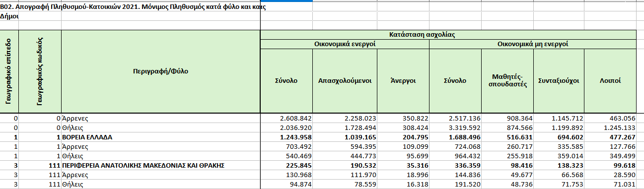This screenshot has width=644, height=189.
Task: Click 'Σύνολο' header in the Οικονομικά ενεργοί group
Action: coord(286,81)
